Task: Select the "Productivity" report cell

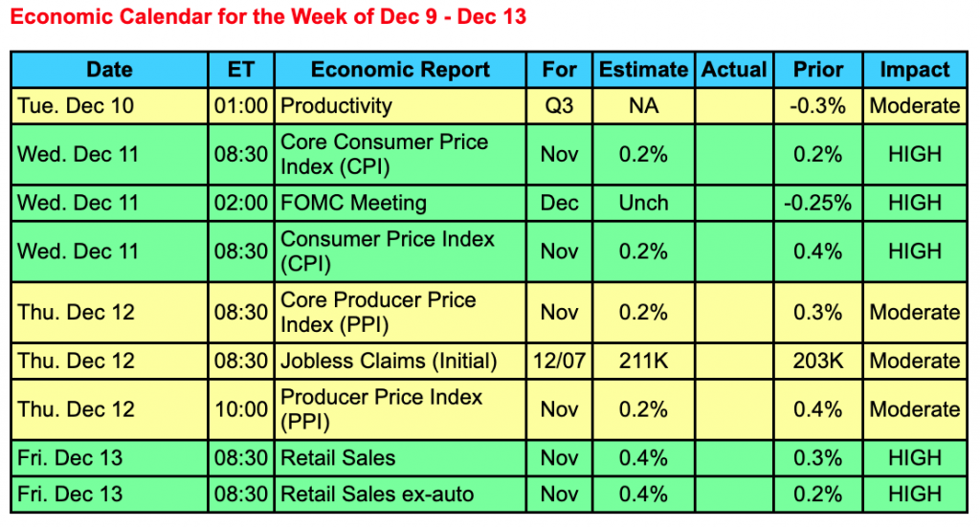Action: click(x=336, y=105)
